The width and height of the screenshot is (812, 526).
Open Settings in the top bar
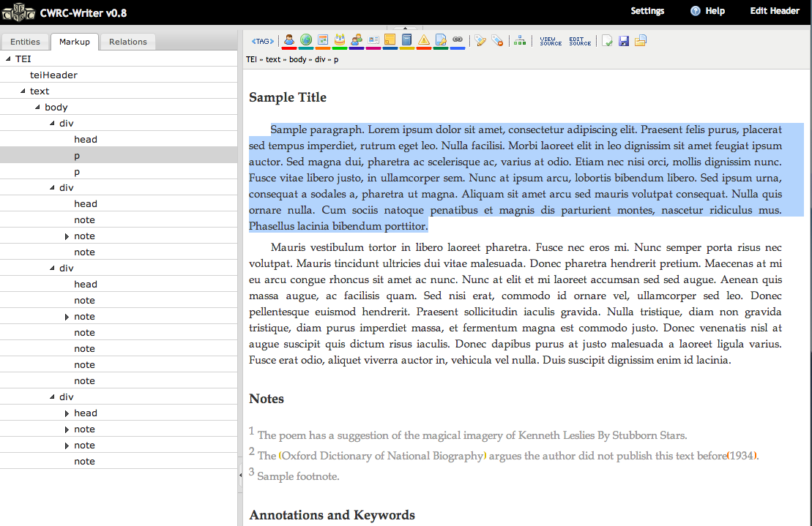pyautogui.click(x=647, y=11)
